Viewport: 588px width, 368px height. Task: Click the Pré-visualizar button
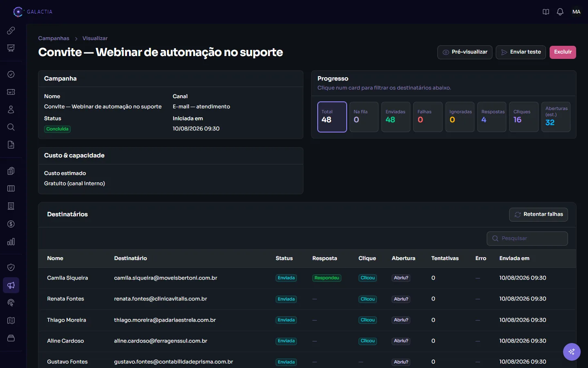point(465,52)
